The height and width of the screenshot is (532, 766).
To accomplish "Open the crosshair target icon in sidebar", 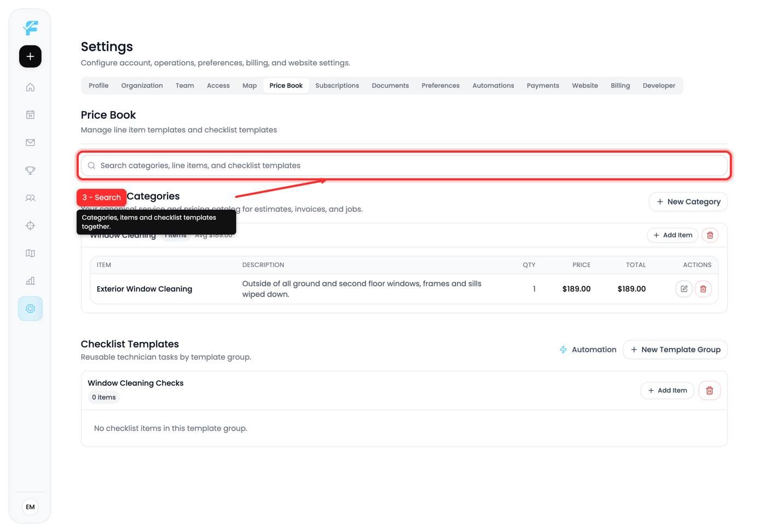I will click(30, 225).
